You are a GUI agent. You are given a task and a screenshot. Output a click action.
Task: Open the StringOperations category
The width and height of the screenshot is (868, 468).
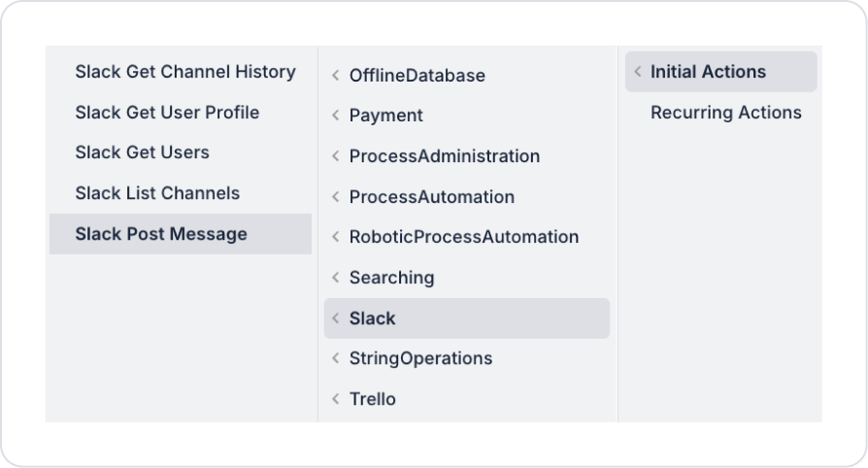tap(420, 358)
